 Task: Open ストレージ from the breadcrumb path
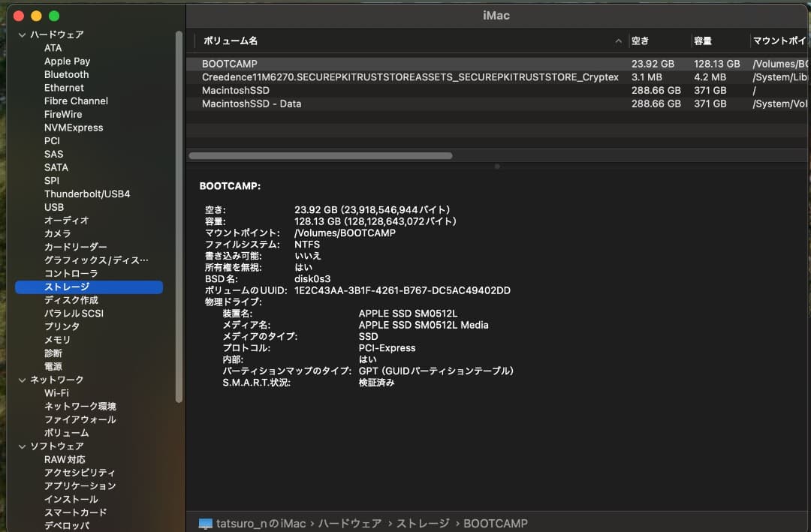(423, 523)
